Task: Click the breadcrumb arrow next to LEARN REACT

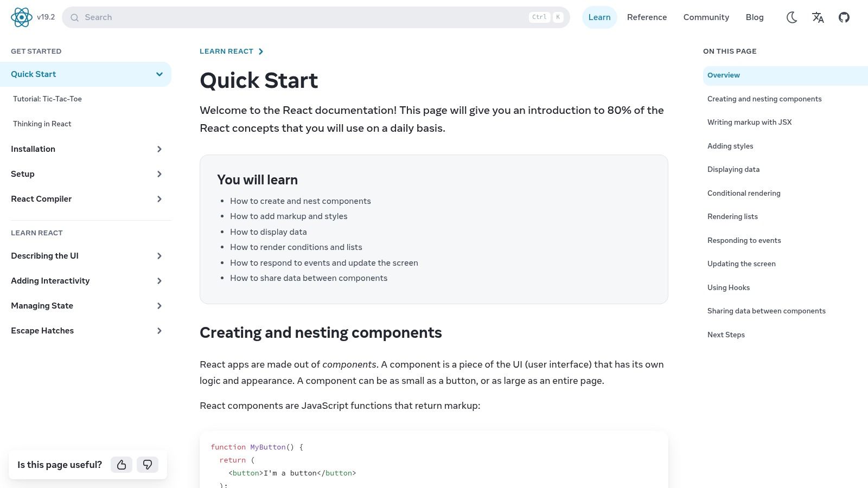Action: click(x=261, y=51)
